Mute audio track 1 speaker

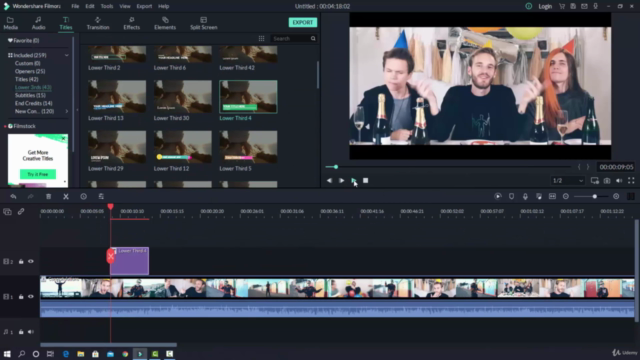pos(31,332)
